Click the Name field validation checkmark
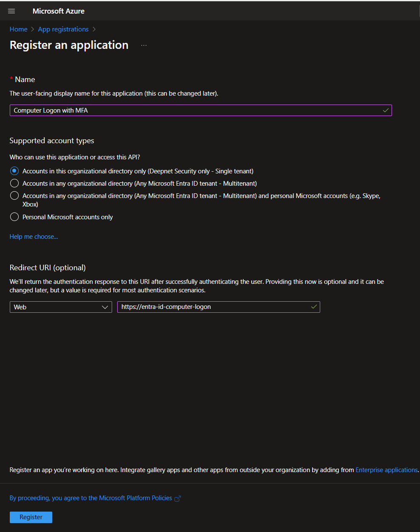 386,110
